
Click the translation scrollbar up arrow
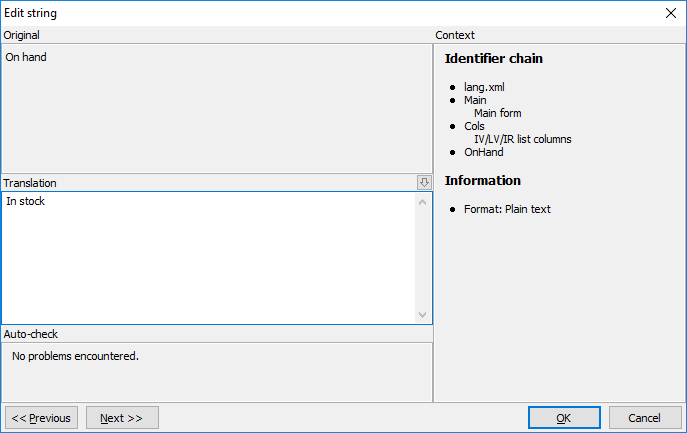422,202
